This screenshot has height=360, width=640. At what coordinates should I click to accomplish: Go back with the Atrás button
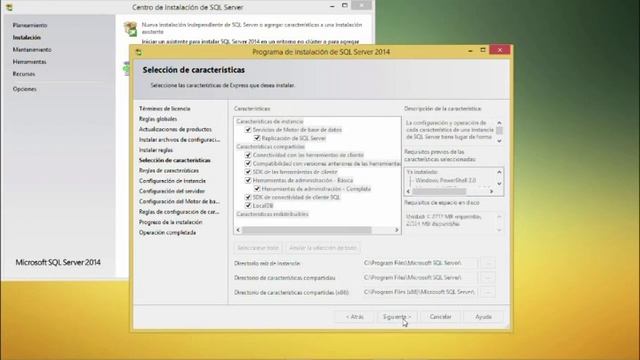point(354,317)
